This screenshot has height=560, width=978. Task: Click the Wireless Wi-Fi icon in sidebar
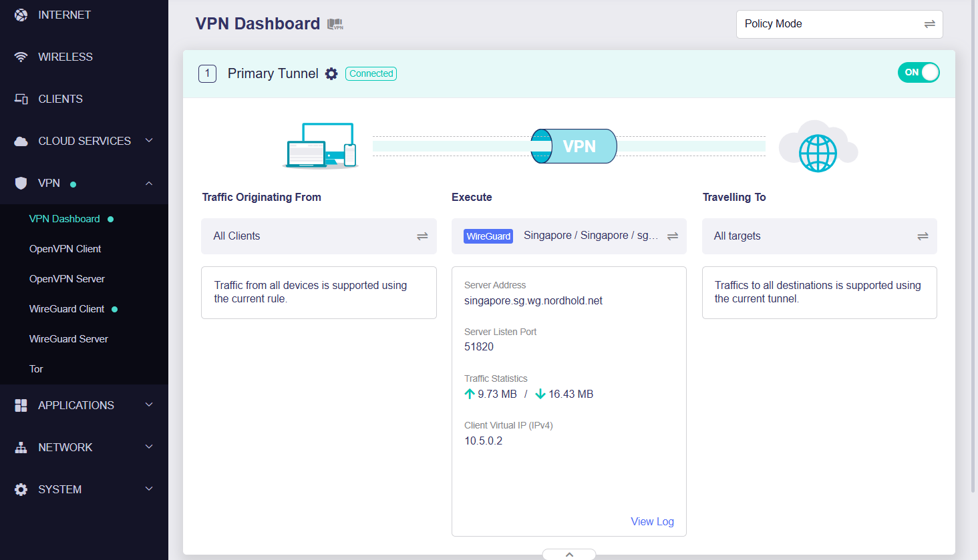pyautogui.click(x=21, y=57)
